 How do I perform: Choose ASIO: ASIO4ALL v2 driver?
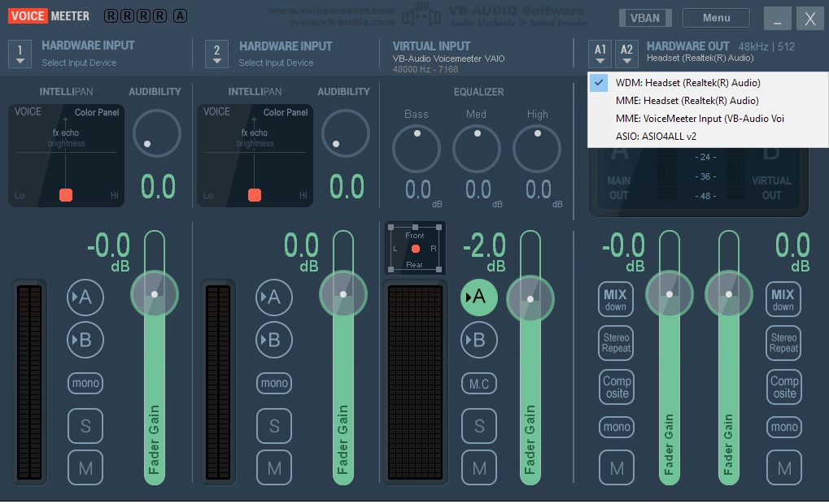tap(708, 137)
